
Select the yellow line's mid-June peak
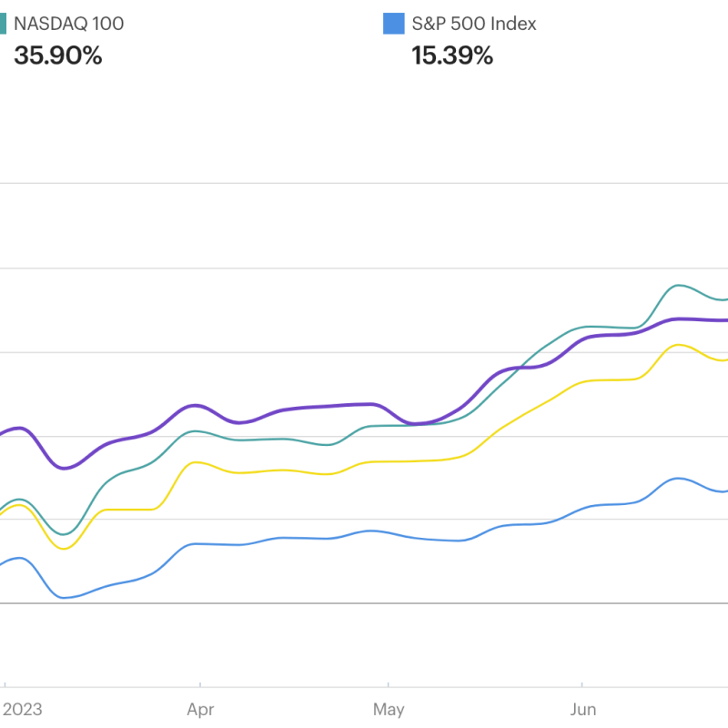677,345
